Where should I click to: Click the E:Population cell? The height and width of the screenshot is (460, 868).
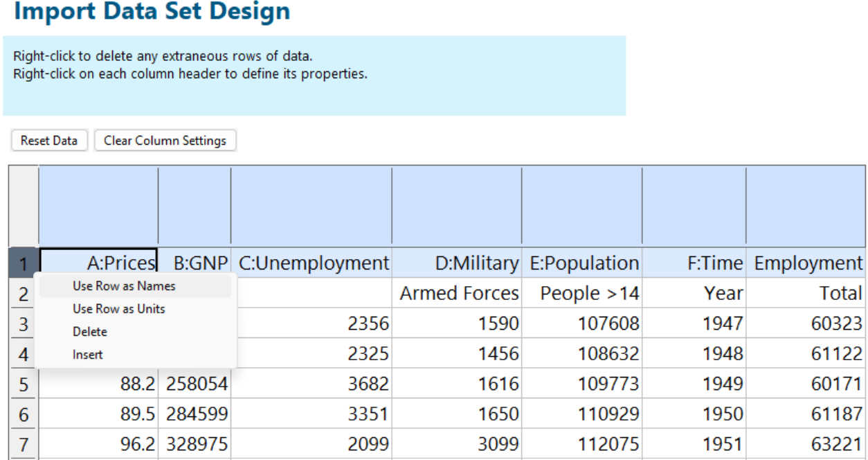point(582,263)
